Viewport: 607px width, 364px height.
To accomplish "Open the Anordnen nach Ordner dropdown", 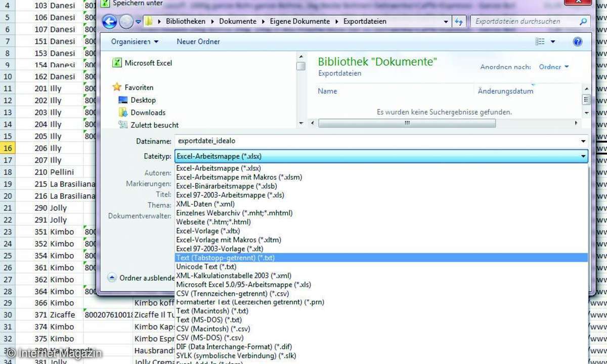I will coord(554,67).
